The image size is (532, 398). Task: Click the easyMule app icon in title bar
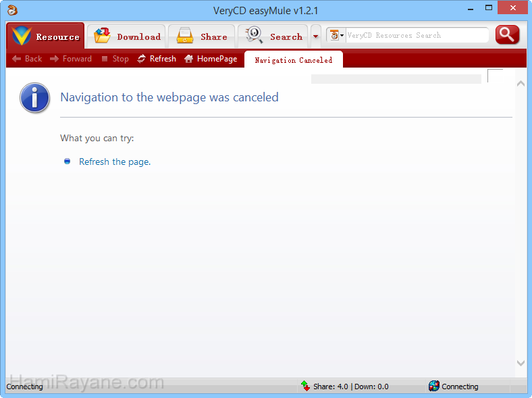coord(12,10)
